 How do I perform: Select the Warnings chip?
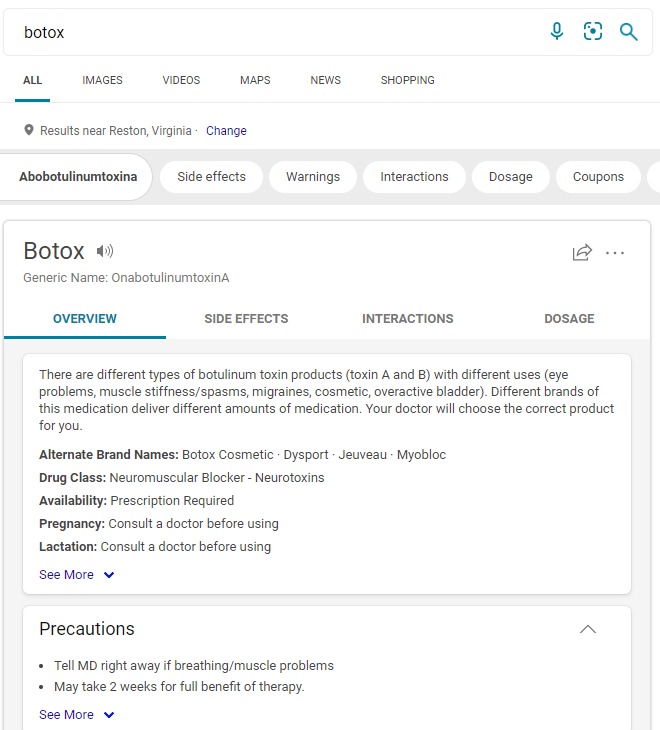(x=313, y=177)
